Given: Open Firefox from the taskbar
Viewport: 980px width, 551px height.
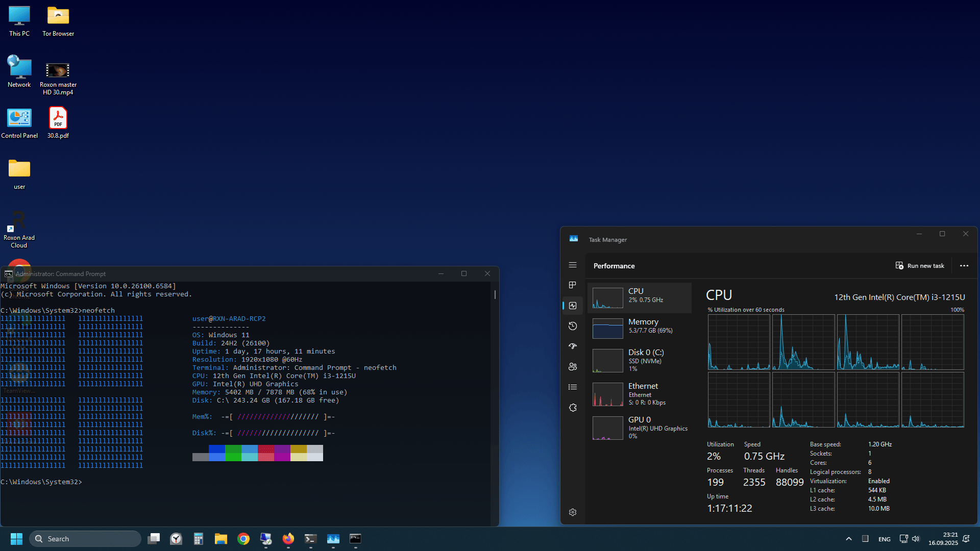Looking at the screenshot, I should 288,539.
